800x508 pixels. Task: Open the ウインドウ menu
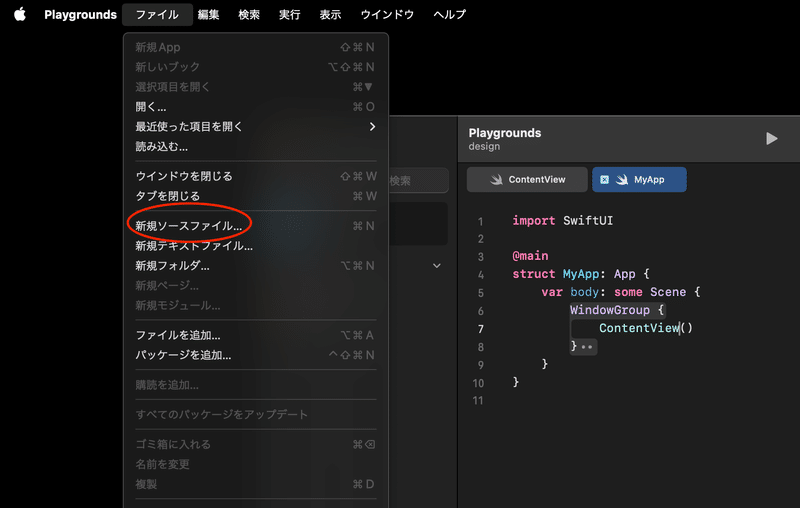(387, 14)
